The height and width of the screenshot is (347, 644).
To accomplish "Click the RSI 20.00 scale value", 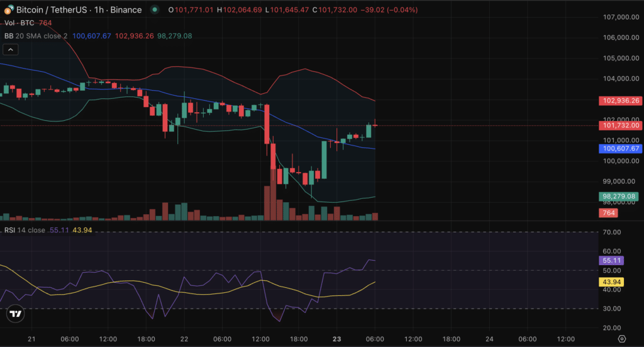I will click(x=611, y=328).
